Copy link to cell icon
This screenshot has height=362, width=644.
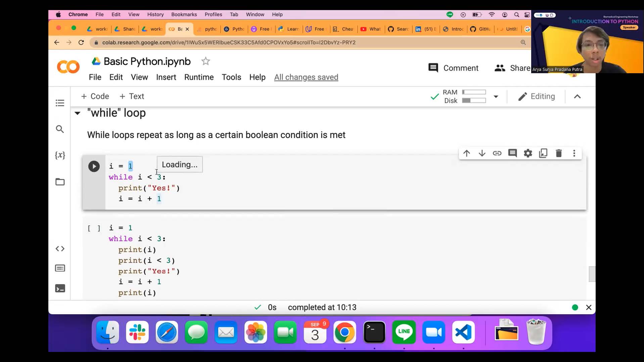click(497, 153)
